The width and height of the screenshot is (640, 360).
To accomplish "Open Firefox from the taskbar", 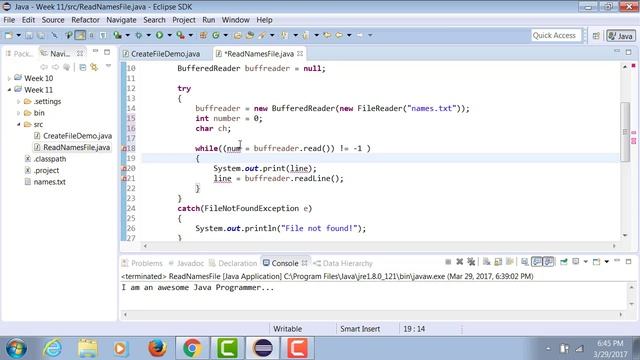I will click(x=157, y=349).
